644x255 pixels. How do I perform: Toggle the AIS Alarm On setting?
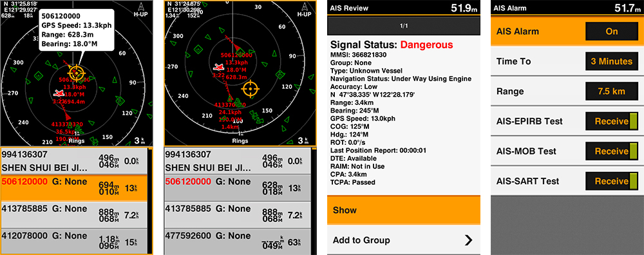pyautogui.click(x=612, y=32)
